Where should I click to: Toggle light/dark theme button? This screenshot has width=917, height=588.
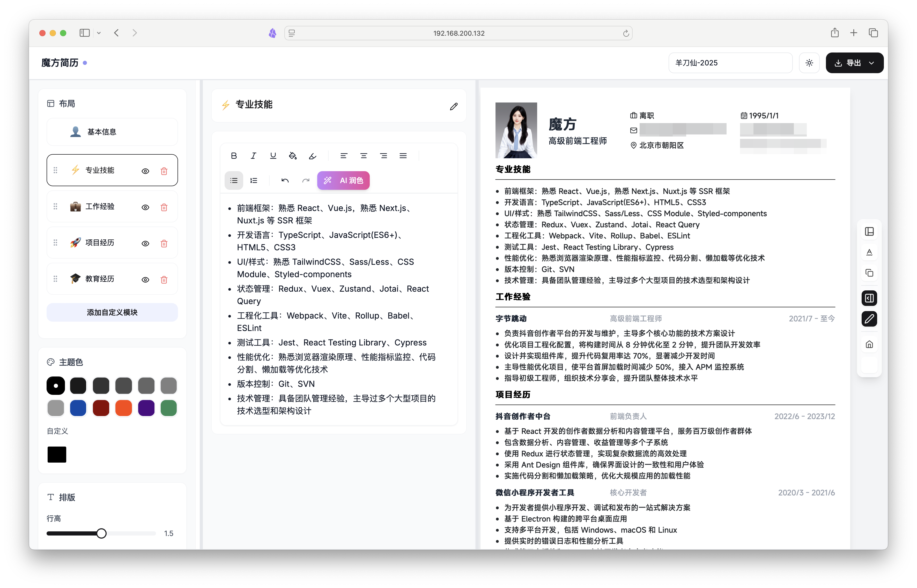click(809, 63)
